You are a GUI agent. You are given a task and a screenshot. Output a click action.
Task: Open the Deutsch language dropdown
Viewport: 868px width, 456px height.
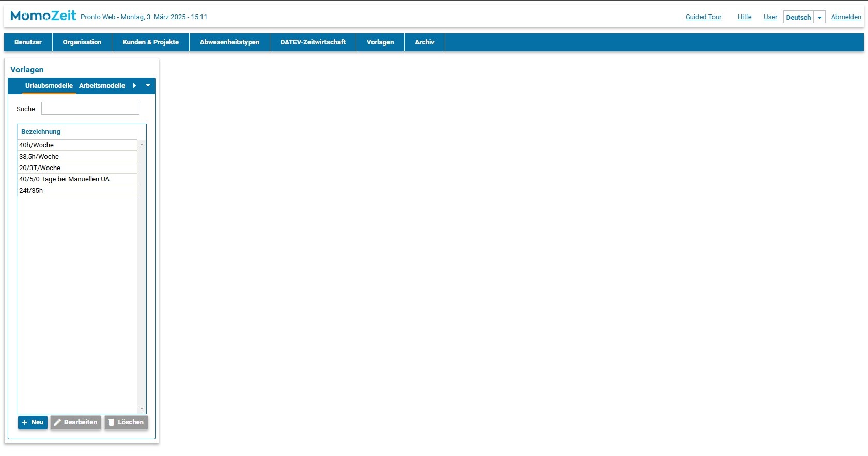(819, 17)
